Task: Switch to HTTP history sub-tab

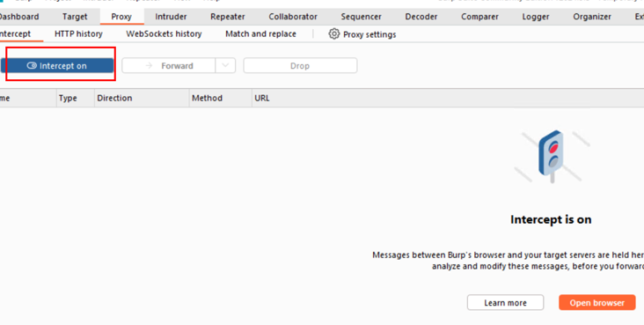Action: 78,34
